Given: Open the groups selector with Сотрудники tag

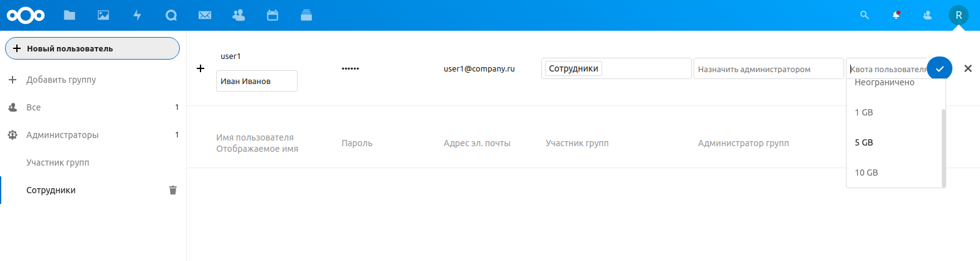Looking at the screenshot, I should click(616, 68).
